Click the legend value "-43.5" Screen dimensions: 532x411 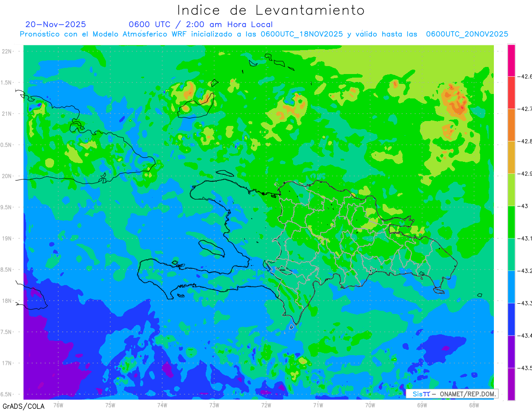tap(525, 368)
